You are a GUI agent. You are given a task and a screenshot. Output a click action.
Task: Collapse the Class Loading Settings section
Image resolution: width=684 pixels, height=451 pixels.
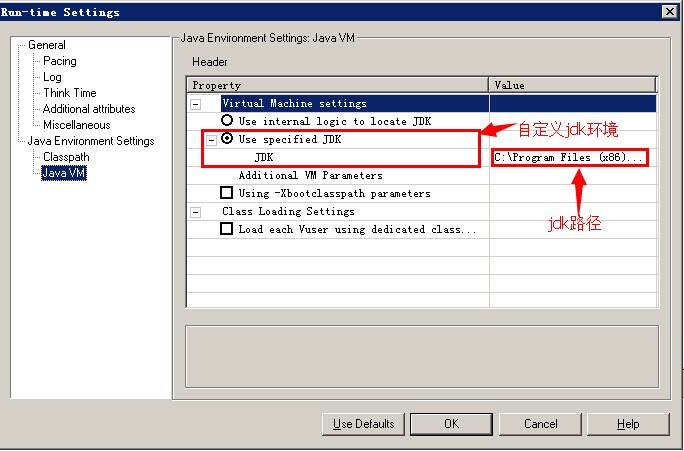tap(196, 211)
